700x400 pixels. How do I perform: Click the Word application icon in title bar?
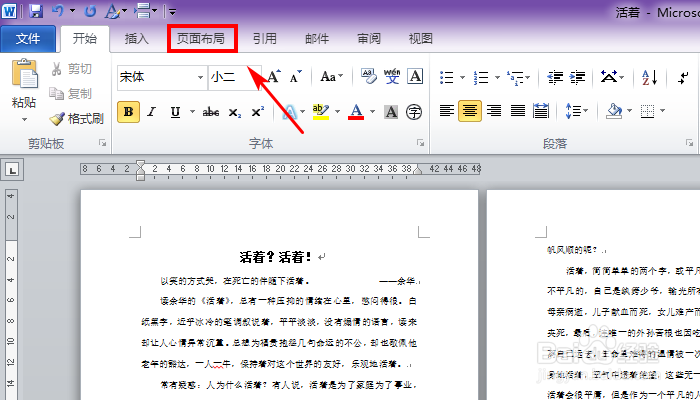pyautogui.click(x=9, y=11)
